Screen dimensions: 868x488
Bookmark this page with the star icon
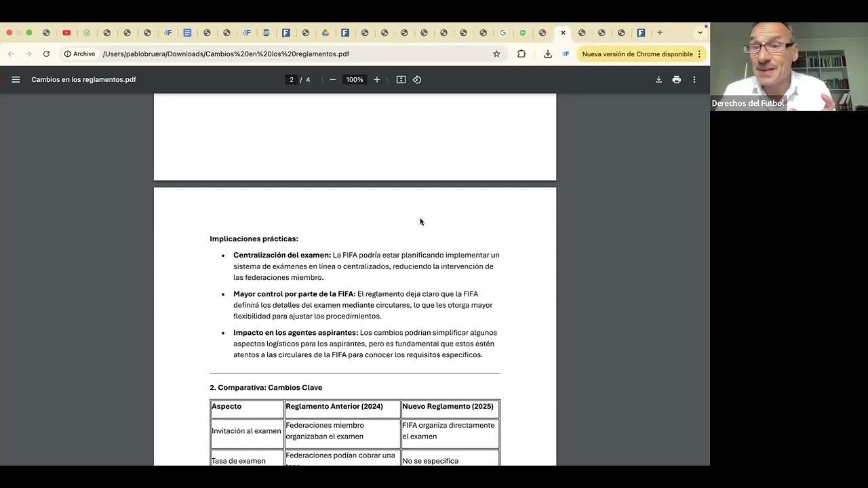(496, 54)
